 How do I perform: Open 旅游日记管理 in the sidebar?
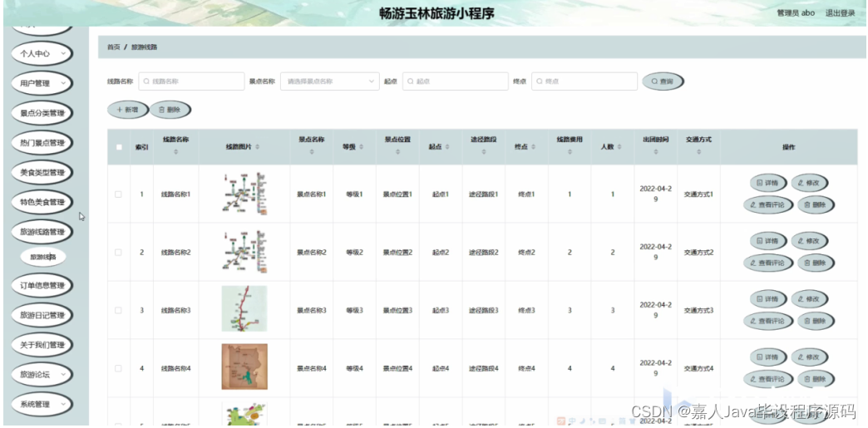click(x=42, y=316)
